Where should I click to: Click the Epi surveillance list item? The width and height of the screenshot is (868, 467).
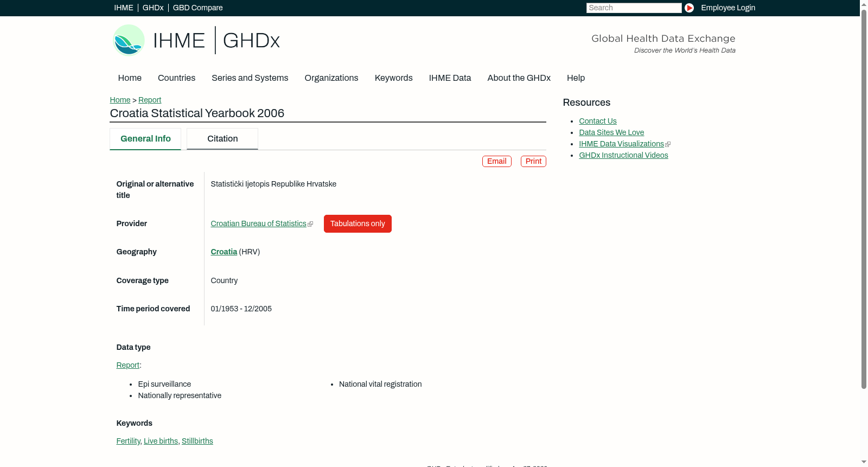pos(164,384)
